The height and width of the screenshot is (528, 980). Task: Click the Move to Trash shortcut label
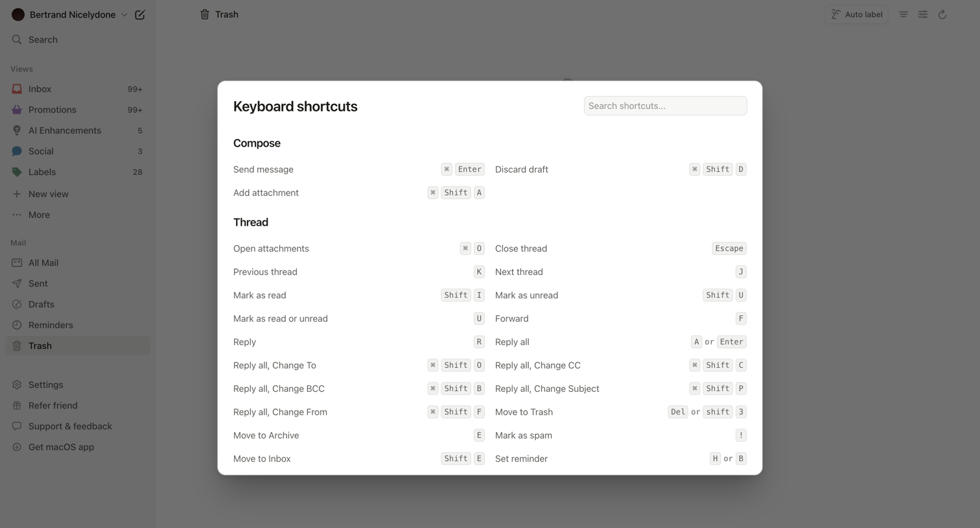[524, 412]
